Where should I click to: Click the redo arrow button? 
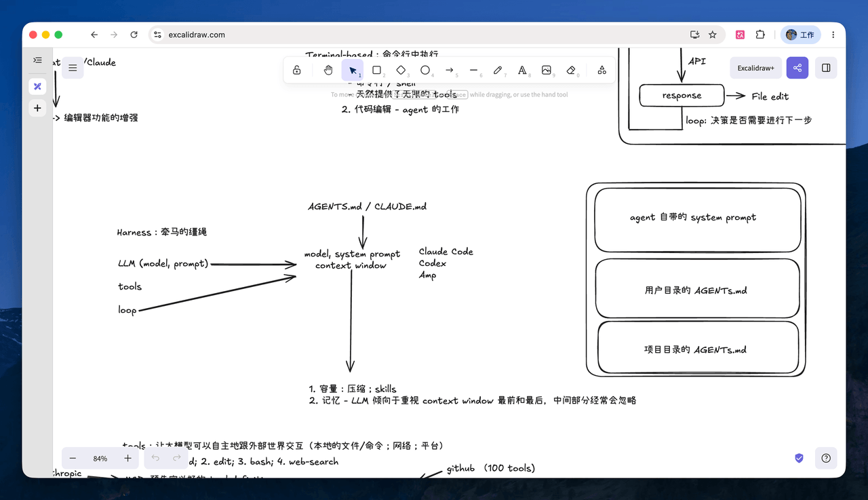click(x=176, y=459)
